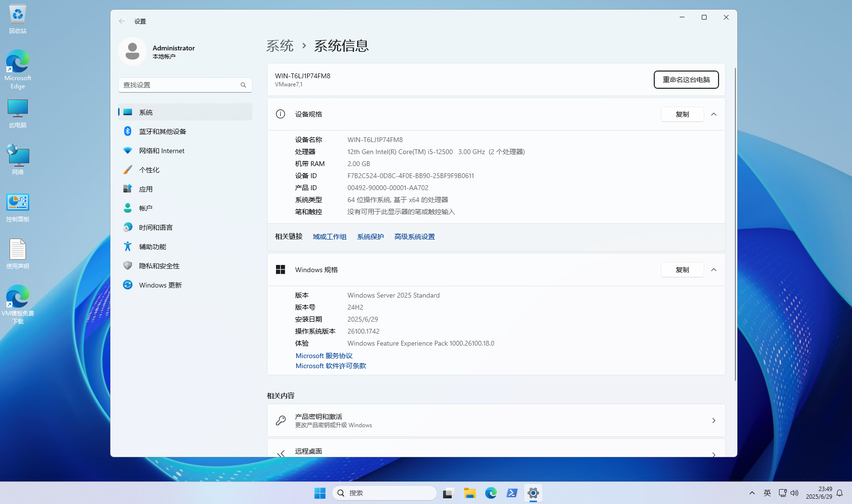Screen dimensions: 852x504
Task: Click the Administrator account avatar
Action: 132,51
